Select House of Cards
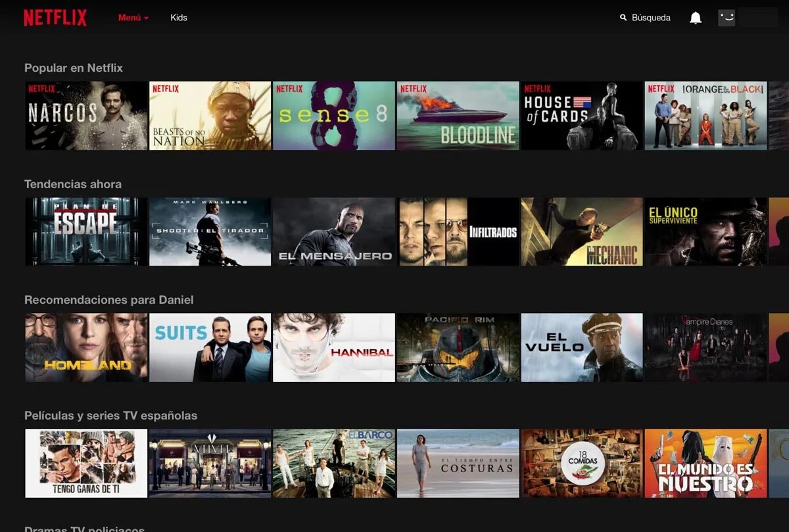Image resolution: width=789 pixels, height=532 pixels. tap(582, 116)
